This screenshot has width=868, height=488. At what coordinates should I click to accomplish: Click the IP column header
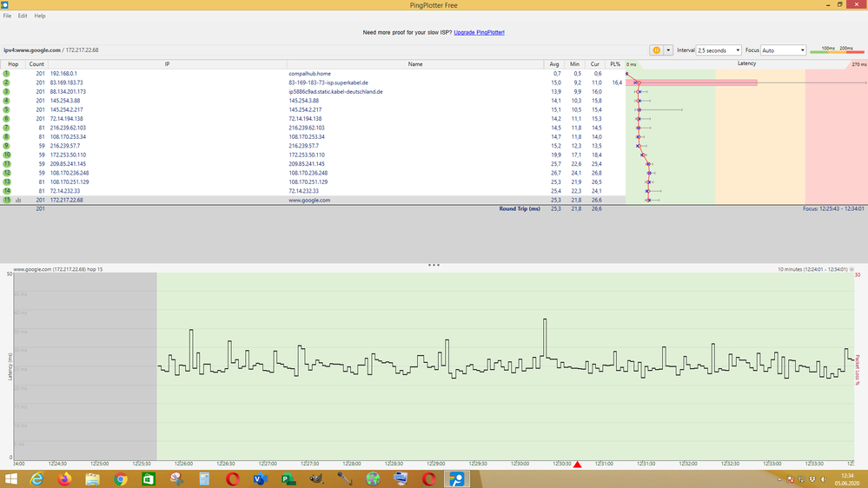[167, 64]
